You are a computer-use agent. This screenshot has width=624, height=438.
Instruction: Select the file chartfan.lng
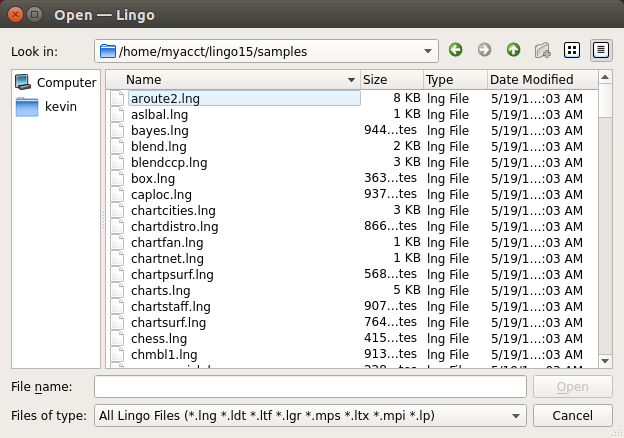167,243
